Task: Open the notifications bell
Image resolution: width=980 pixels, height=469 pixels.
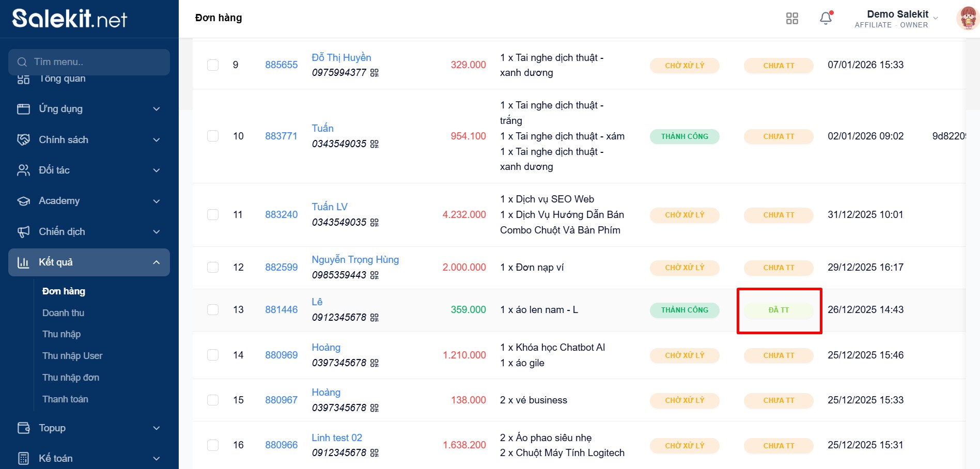Action: coord(826,19)
